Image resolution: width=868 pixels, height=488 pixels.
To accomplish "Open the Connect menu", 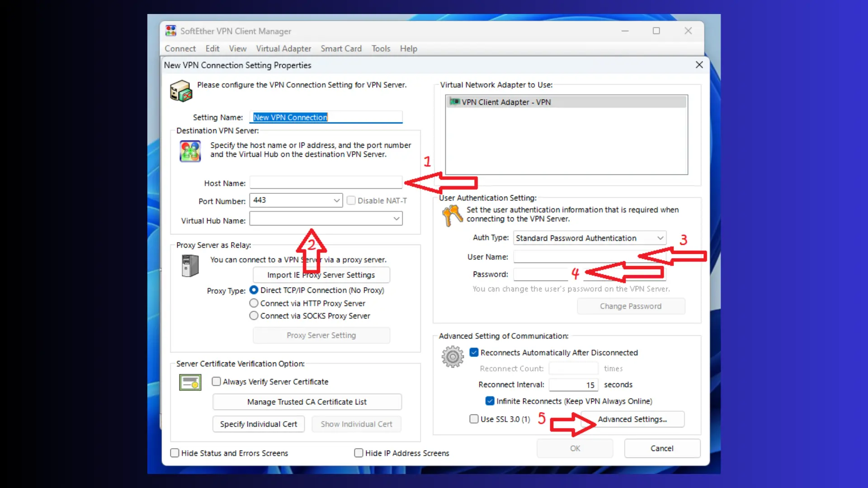I will (x=180, y=48).
